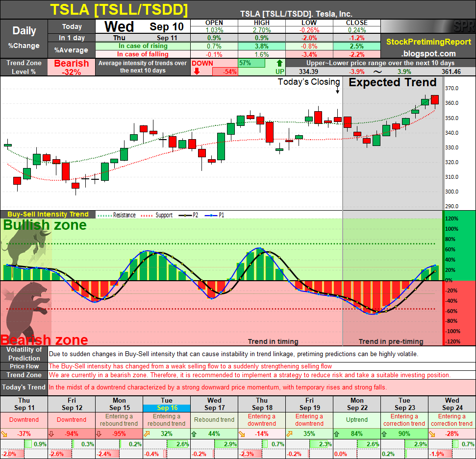Click the 2.6% green bar under Sep 16
Image resolution: width=476 pixels, height=459 pixels.
pos(178,444)
